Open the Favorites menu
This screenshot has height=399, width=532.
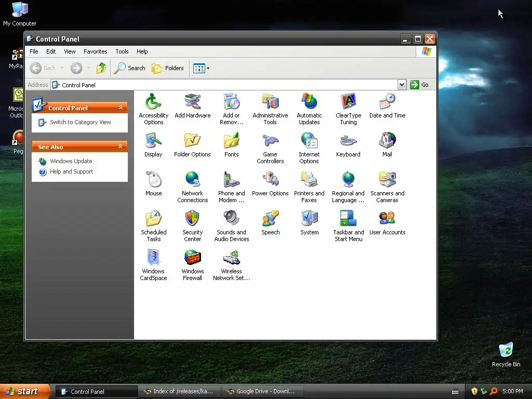pyautogui.click(x=96, y=51)
